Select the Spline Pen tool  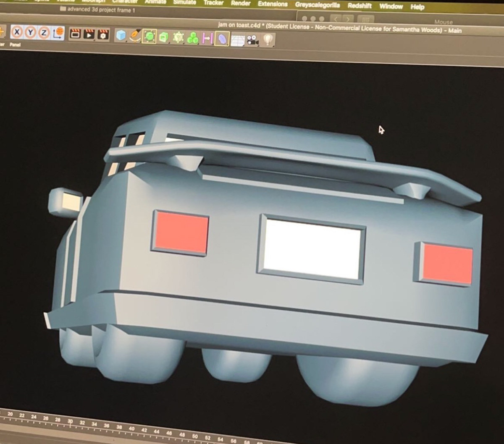coord(135,36)
